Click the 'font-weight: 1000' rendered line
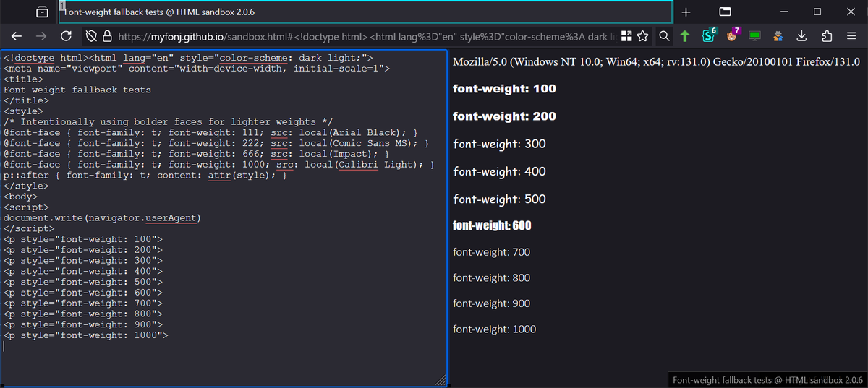Image resolution: width=868 pixels, height=388 pixels. tap(494, 329)
